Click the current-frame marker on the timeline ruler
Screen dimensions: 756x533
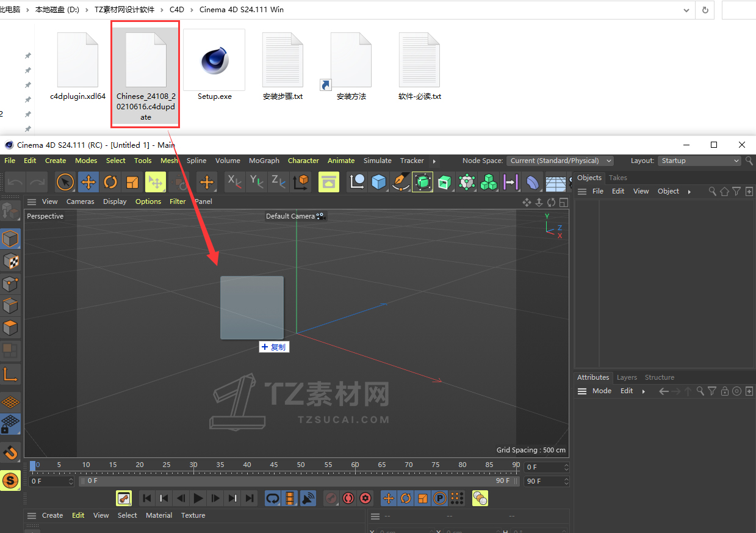pyautogui.click(x=33, y=465)
